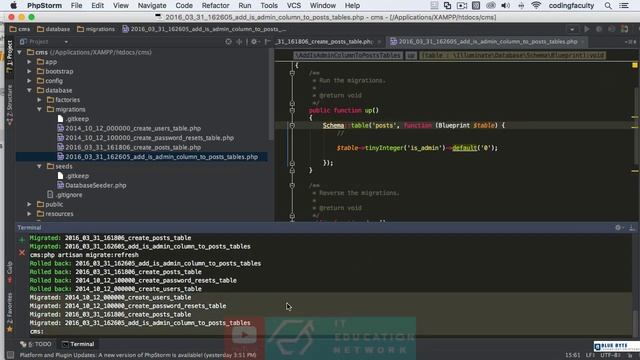Image resolution: width=640 pixels, height=360 pixels.
Task: Click the cms folder breadcrumb in navigation bar
Action: pos(20,29)
